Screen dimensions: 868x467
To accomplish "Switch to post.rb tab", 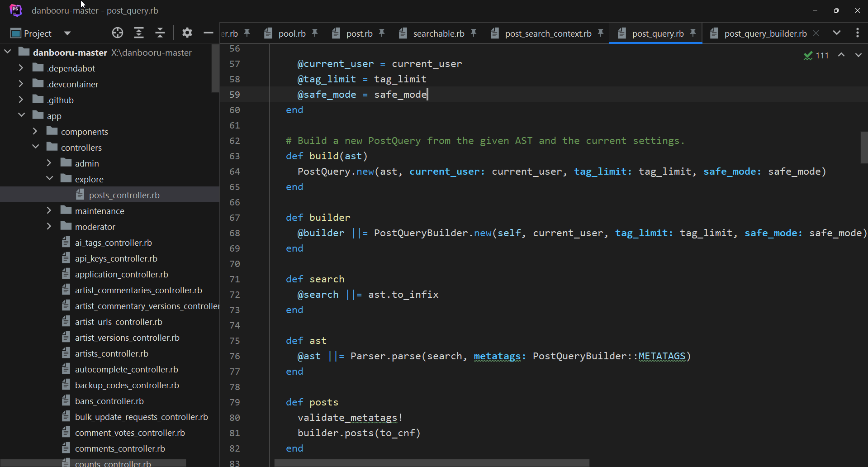I will point(359,33).
